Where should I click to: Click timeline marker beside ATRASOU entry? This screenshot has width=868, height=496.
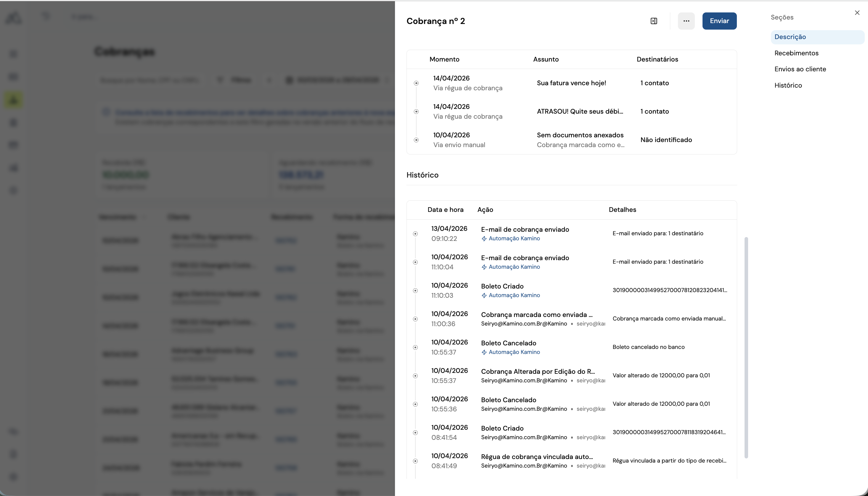[416, 111]
